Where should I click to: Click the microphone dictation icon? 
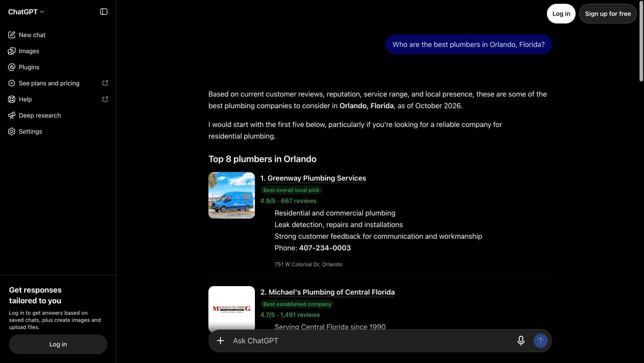521,341
